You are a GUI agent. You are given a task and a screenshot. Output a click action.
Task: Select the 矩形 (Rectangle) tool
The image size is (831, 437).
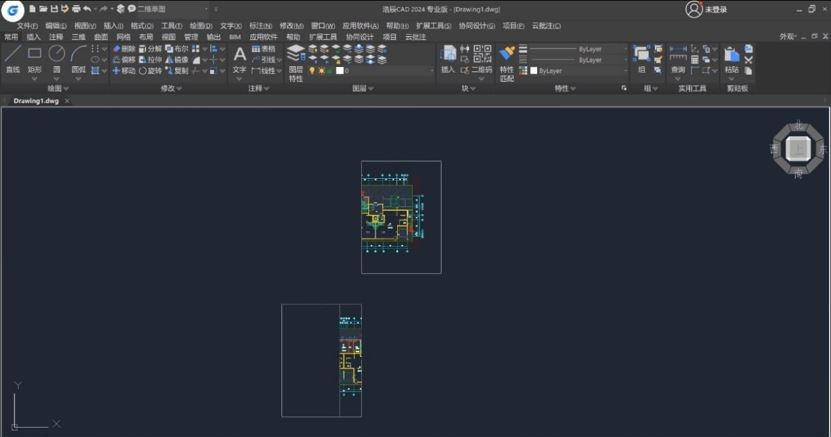point(34,58)
